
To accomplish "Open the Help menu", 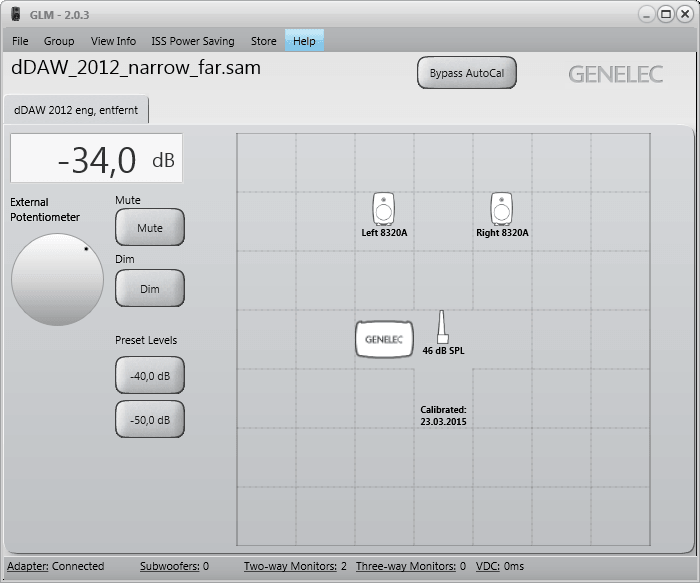I will click(304, 41).
